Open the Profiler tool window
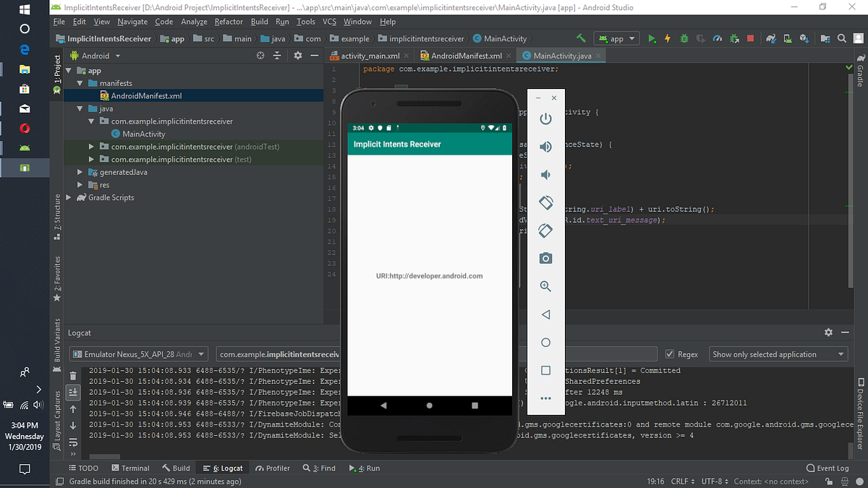The width and height of the screenshot is (868, 488). pyautogui.click(x=273, y=468)
